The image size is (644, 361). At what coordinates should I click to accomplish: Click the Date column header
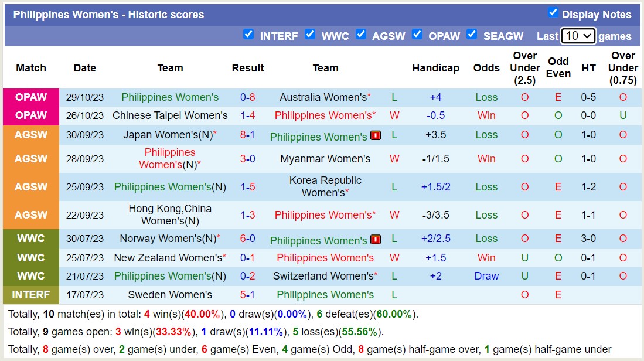(x=84, y=68)
